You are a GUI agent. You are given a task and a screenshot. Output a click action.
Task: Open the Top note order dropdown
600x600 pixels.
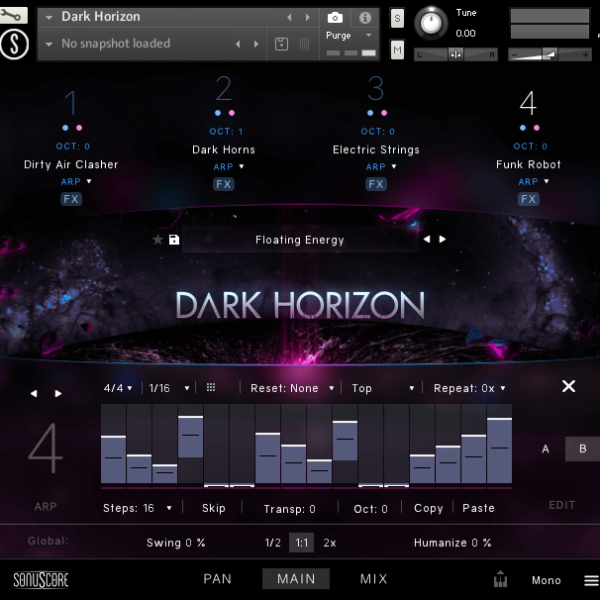(x=383, y=388)
